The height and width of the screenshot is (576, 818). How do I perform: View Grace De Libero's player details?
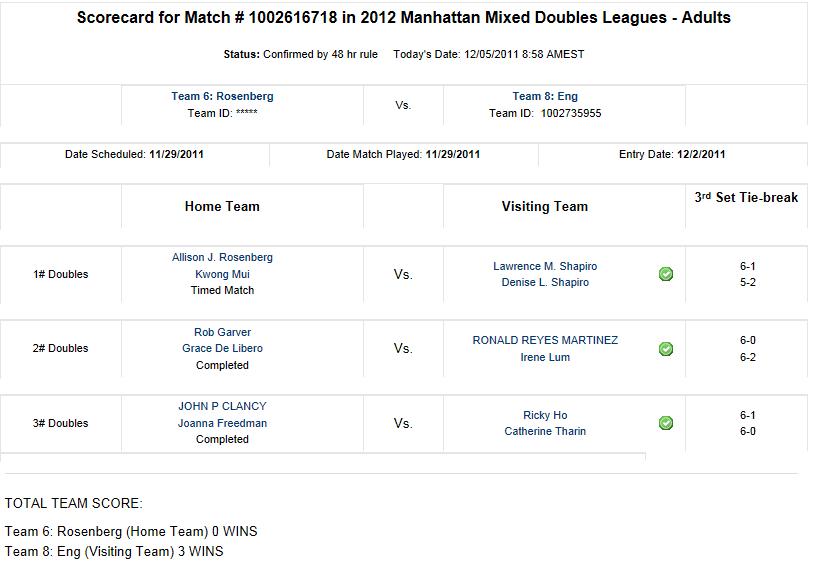pos(222,348)
